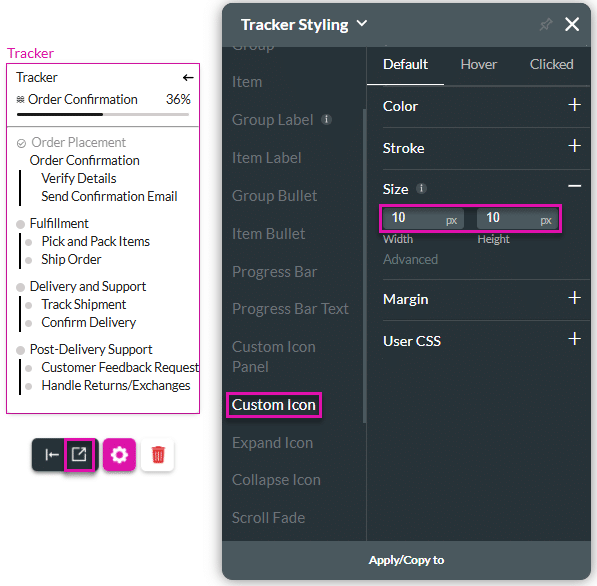597x586 pixels.
Task: Click the check circle icon by Order Placement
Action: pyautogui.click(x=21, y=143)
